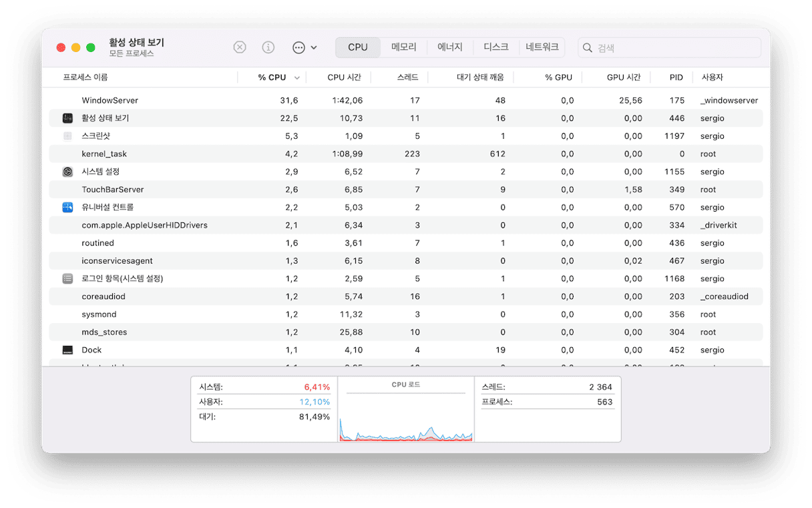Sort by CPU 시간 column header

[x=344, y=77]
